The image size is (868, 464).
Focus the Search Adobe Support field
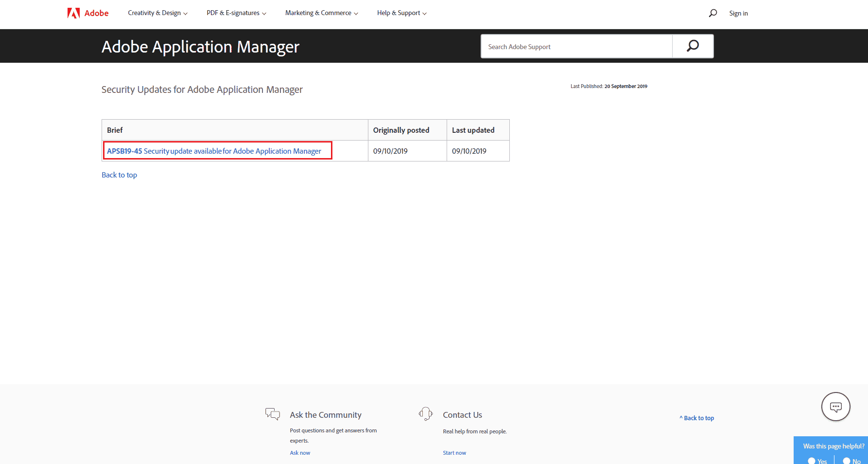577,47
